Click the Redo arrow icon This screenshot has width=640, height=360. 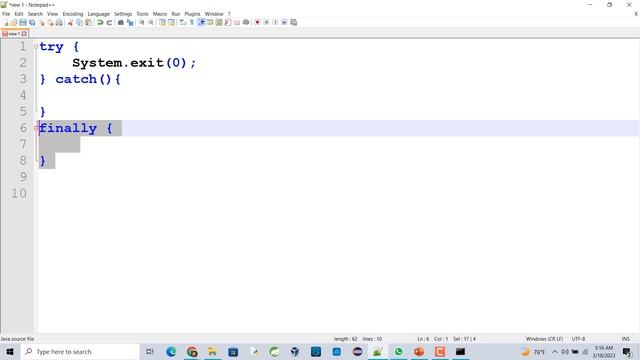pyautogui.click(x=109, y=22)
